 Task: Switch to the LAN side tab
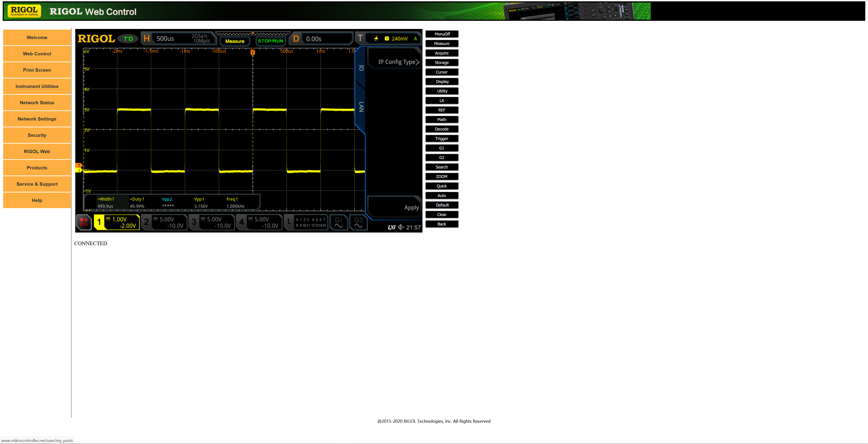pos(361,107)
